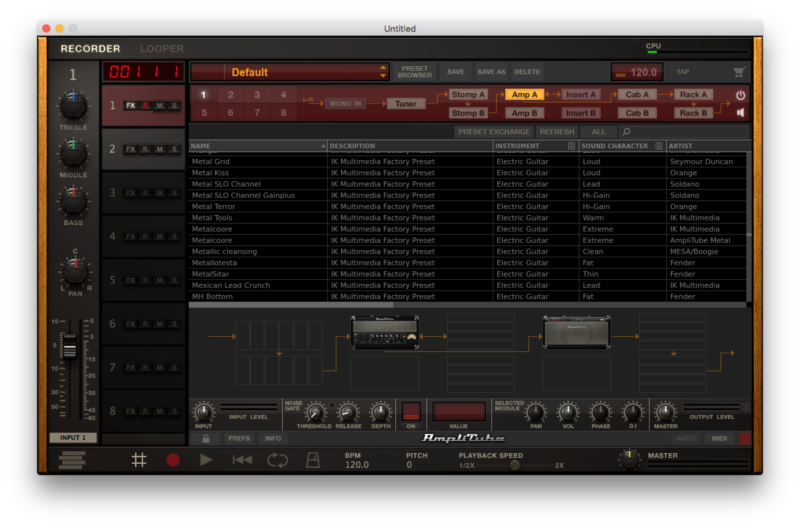Click the track PAN knob on left strip
The height and width of the screenshot is (528, 801).
click(x=75, y=271)
